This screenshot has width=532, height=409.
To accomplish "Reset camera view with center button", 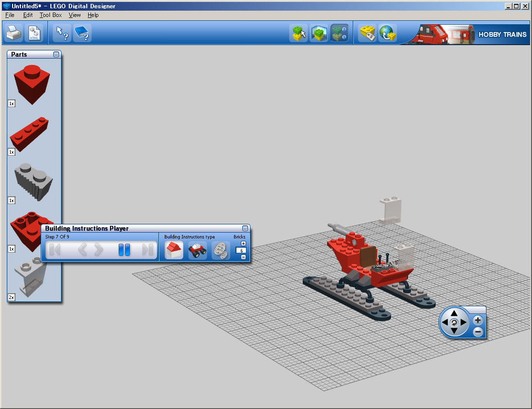I will pos(454,322).
